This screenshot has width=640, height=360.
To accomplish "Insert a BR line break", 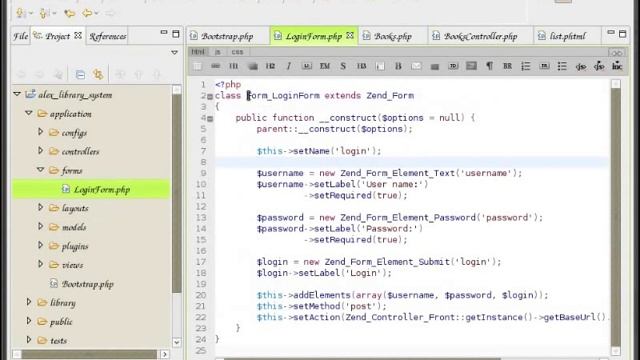I will point(507,66).
